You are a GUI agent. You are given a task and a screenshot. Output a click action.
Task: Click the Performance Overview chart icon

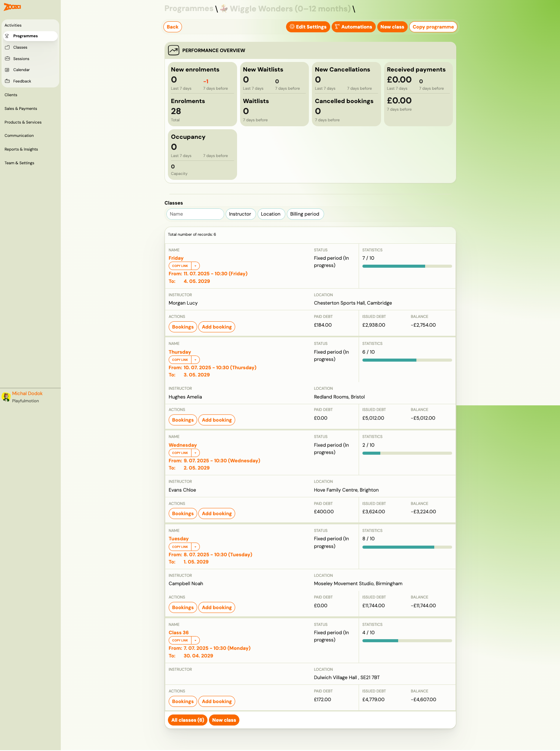coord(174,50)
